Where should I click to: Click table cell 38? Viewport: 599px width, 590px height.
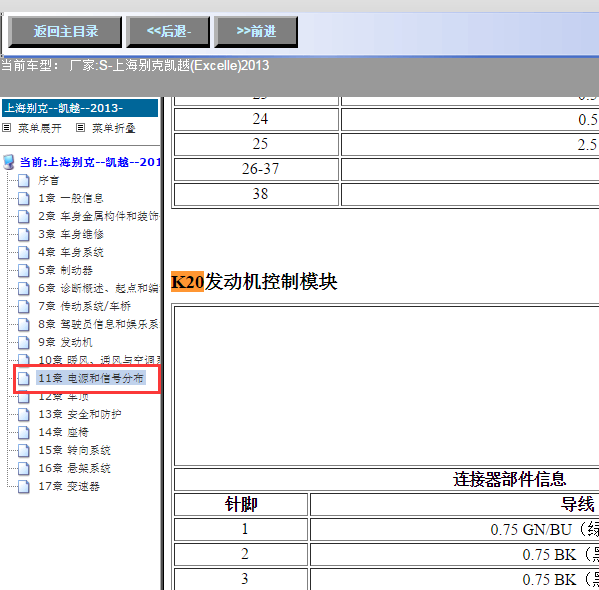pyautogui.click(x=256, y=194)
